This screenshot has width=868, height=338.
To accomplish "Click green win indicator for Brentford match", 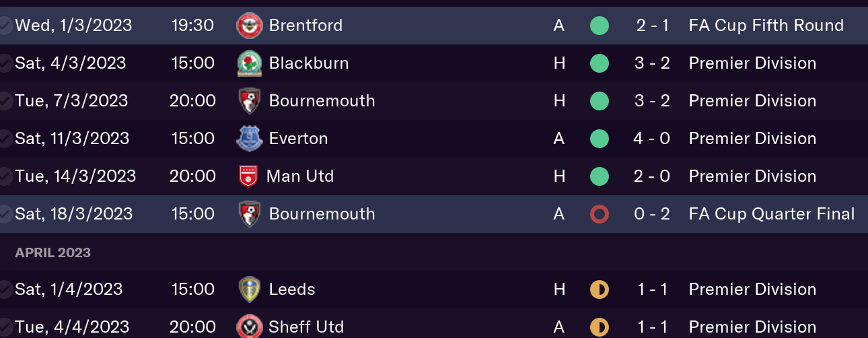I will coord(600,26).
